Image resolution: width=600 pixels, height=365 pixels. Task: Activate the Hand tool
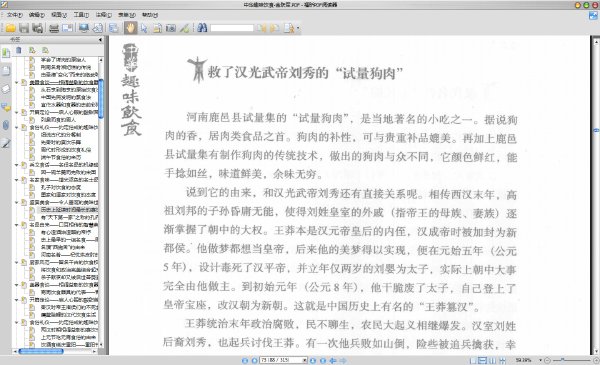(130, 28)
